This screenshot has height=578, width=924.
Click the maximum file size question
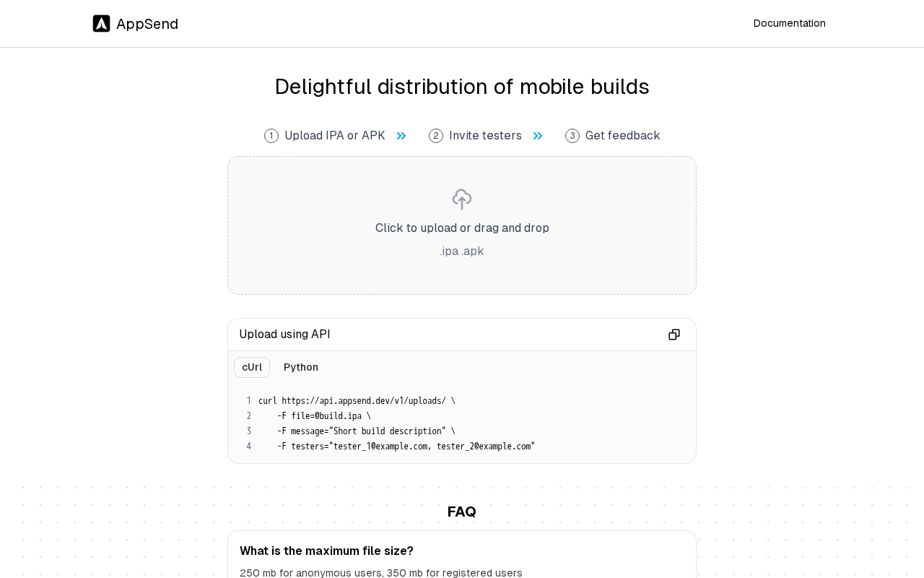326,551
